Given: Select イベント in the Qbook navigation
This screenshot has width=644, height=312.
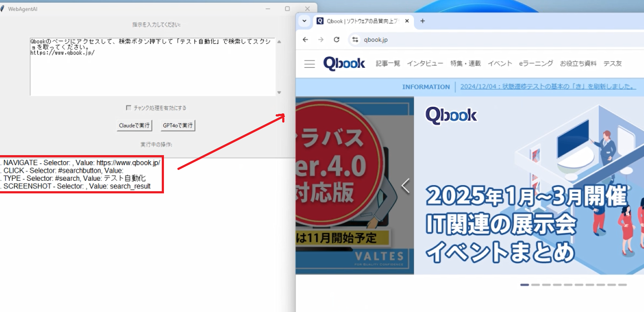Looking at the screenshot, I should tap(500, 63).
